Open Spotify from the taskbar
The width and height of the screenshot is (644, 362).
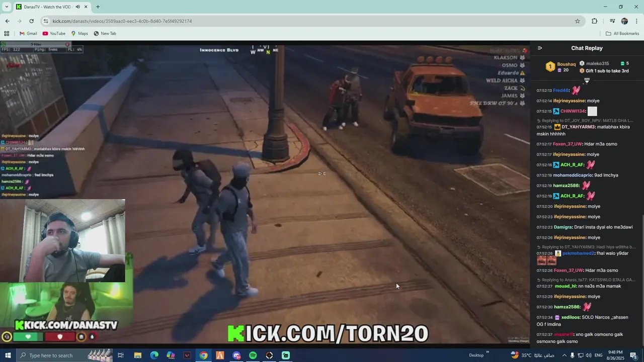click(x=253, y=355)
